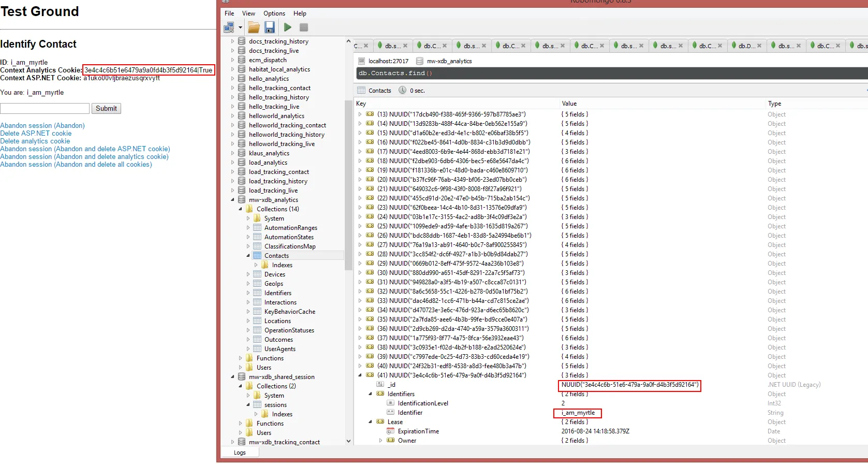Expand the Owner object node
Image resolution: width=868 pixels, height=466 pixels.
[380, 441]
